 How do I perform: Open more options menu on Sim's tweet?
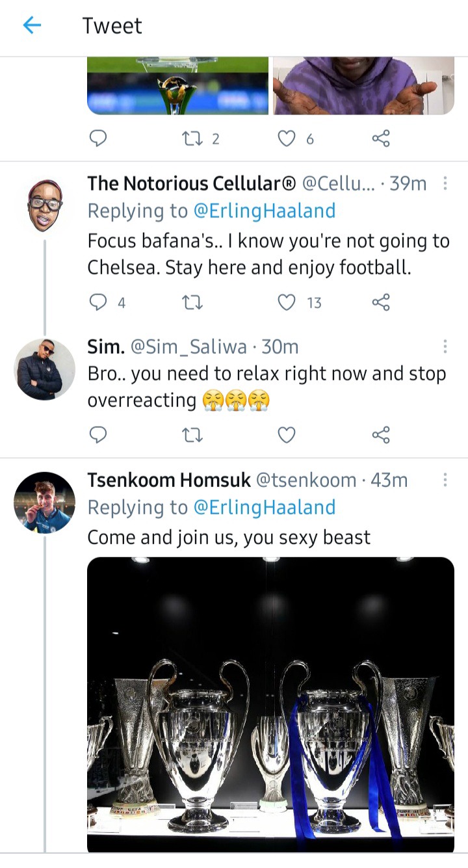click(445, 347)
